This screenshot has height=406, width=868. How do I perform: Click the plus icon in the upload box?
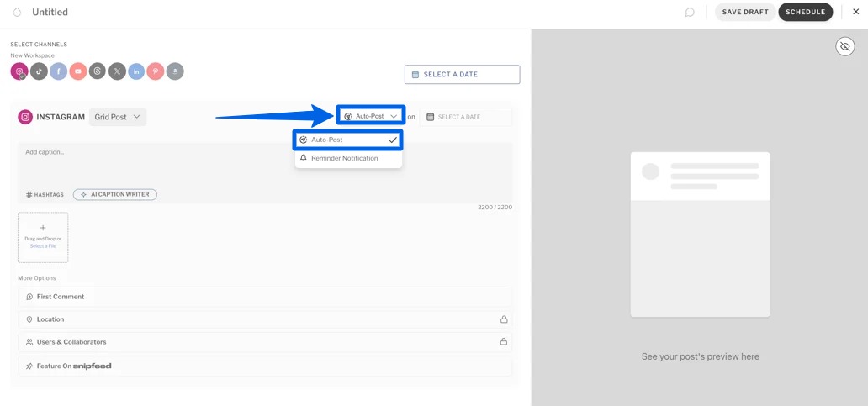pos(43,228)
